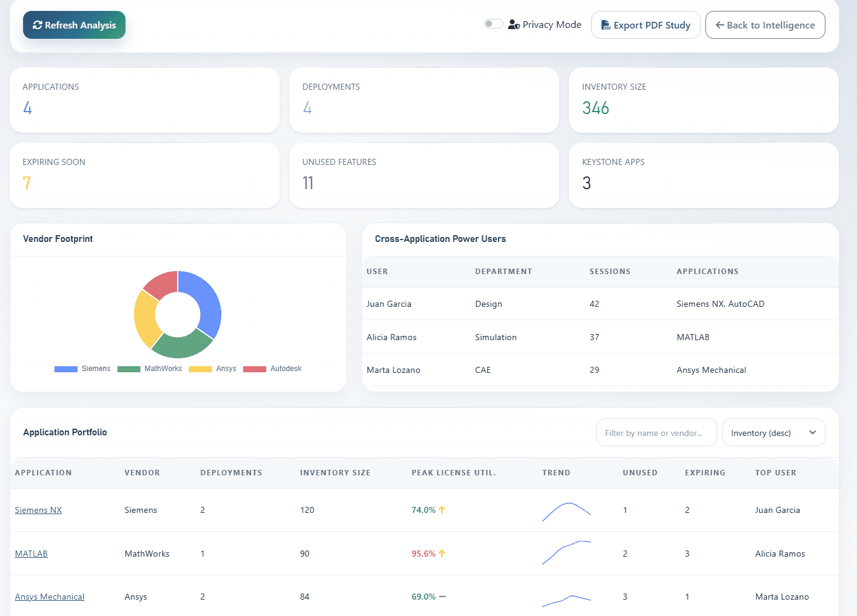Image resolution: width=857 pixels, height=616 pixels.
Task: Click the Deployments card value 4
Action: tap(308, 108)
